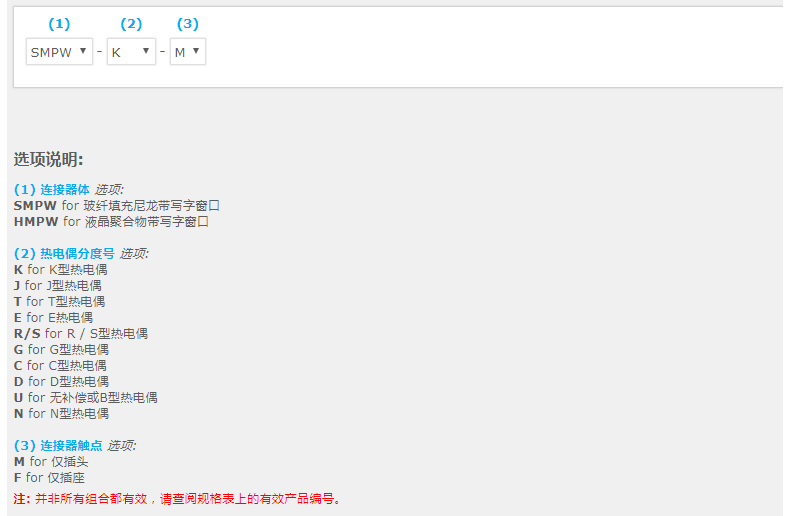Click the N型热电偶 option line
This screenshot has width=790, height=516.
tap(61, 413)
